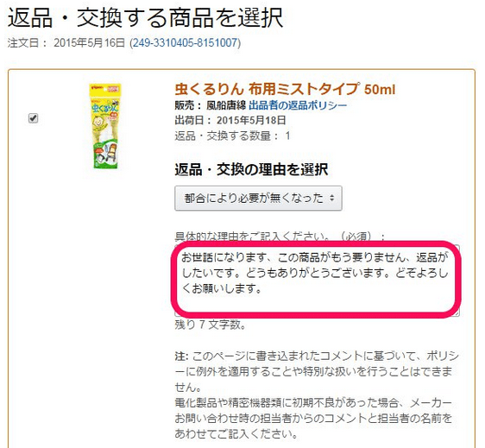Click the Pigeon logo on product image
The width and height of the screenshot is (485, 448).
click(98, 88)
